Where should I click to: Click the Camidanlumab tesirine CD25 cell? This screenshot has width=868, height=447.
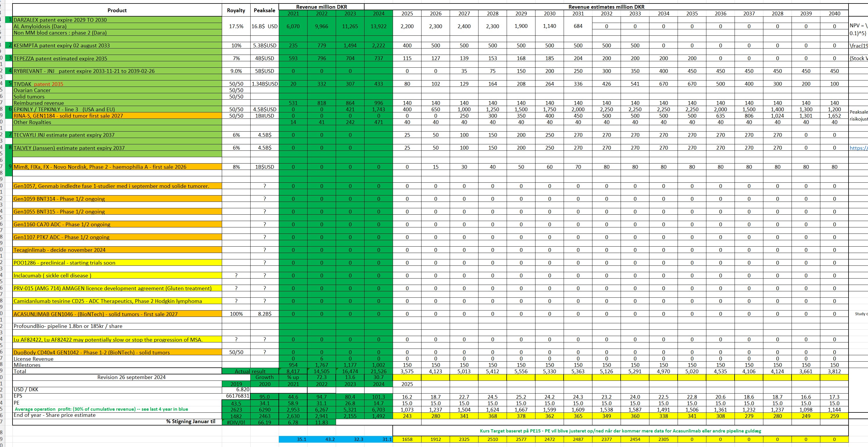point(117,301)
